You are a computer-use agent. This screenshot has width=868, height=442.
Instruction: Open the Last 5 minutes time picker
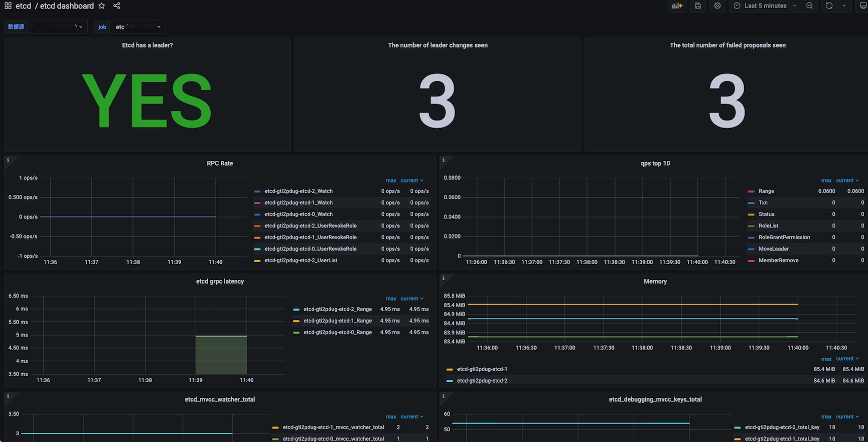click(x=765, y=6)
